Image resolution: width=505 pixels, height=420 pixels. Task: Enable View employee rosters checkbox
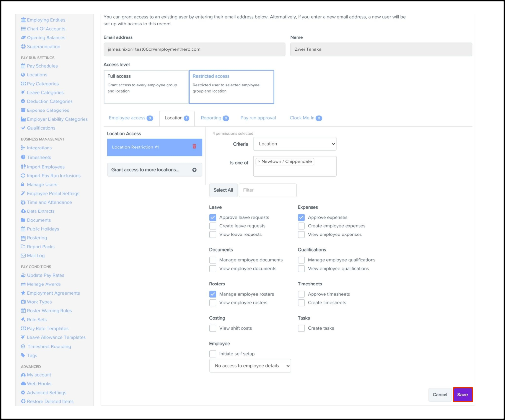(213, 303)
